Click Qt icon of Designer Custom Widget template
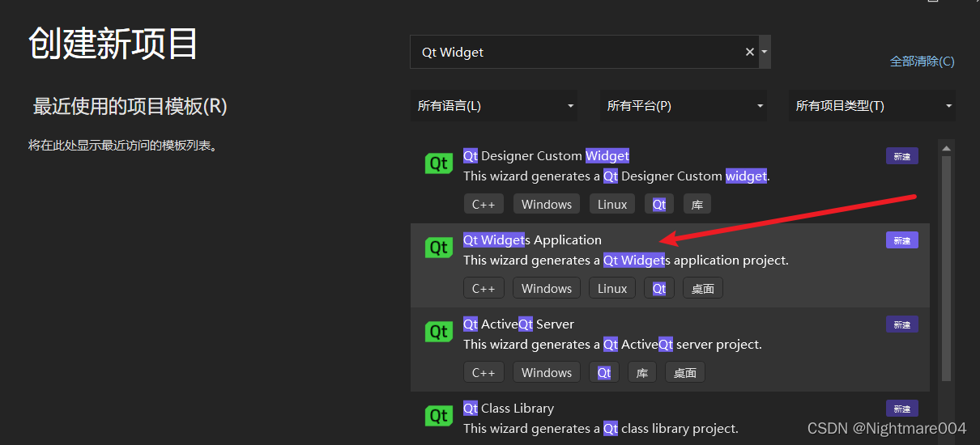Screen dimensions: 980x445 (438, 163)
